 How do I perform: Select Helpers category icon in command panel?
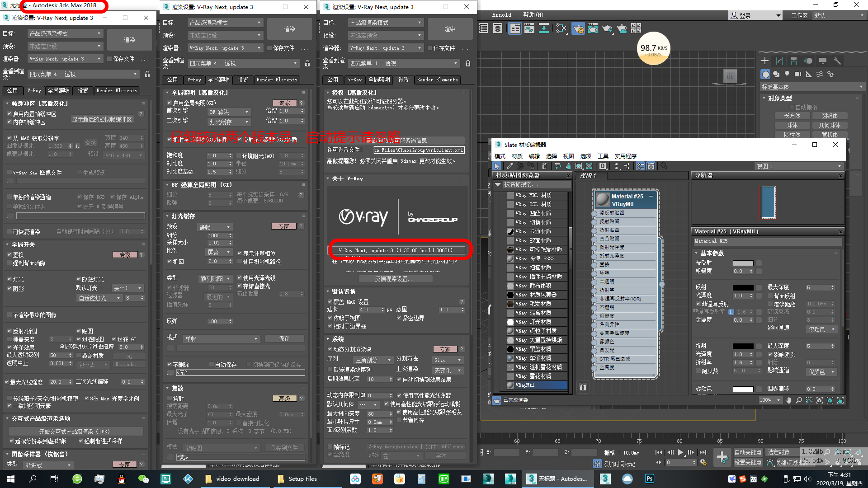(x=809, y=74)
